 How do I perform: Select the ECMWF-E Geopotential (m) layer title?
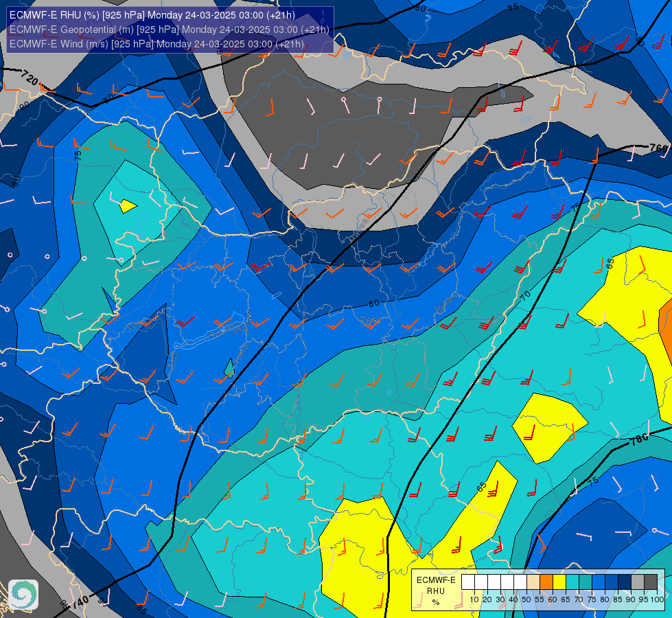170,30
